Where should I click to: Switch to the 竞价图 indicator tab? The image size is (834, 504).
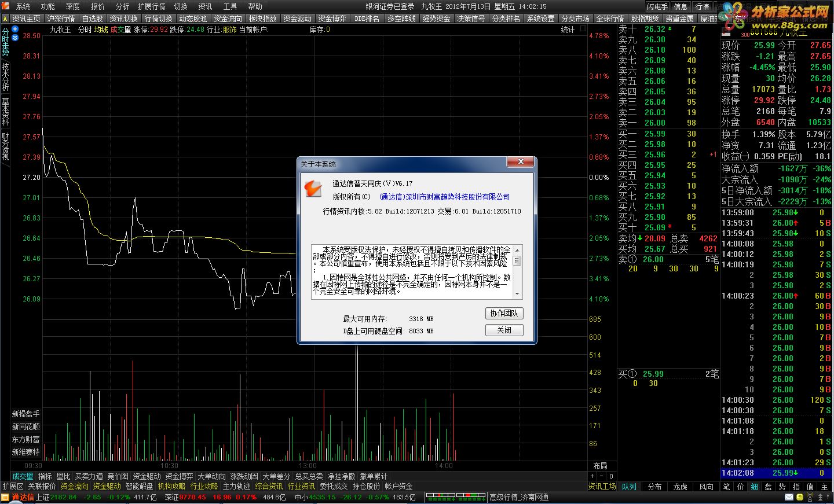(118, 476)
